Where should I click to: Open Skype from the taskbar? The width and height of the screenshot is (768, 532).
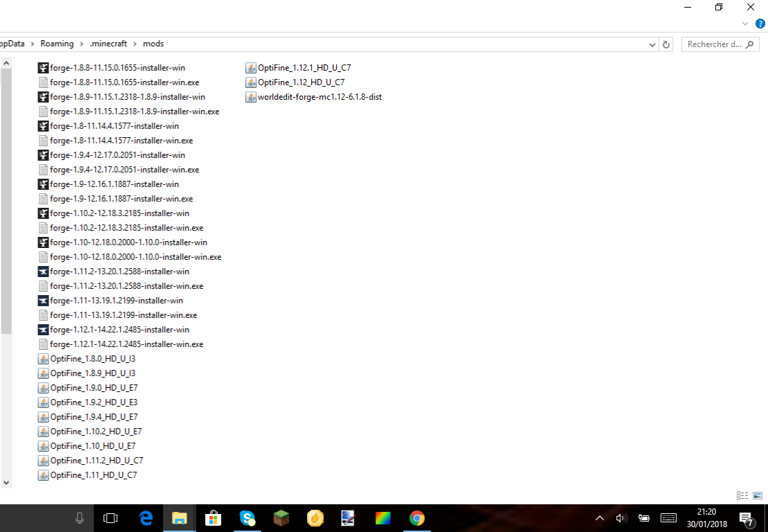pyautogui.click(x=247, y=518)
